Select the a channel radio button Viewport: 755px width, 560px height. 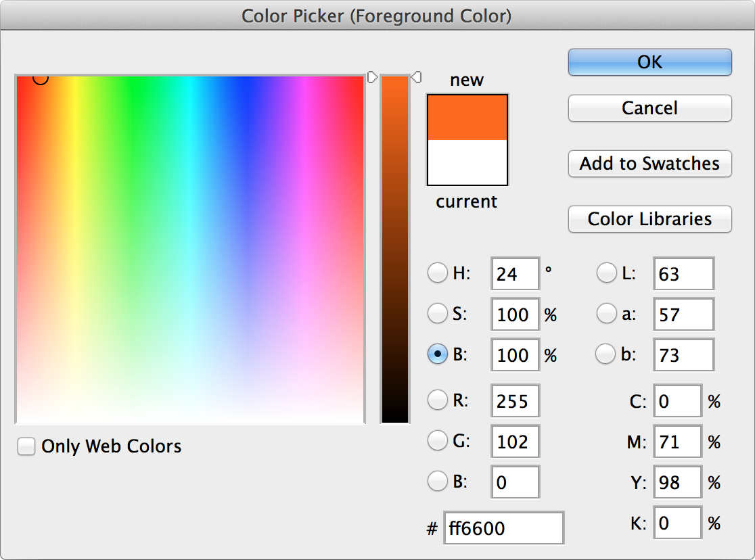tap(605, 313)
